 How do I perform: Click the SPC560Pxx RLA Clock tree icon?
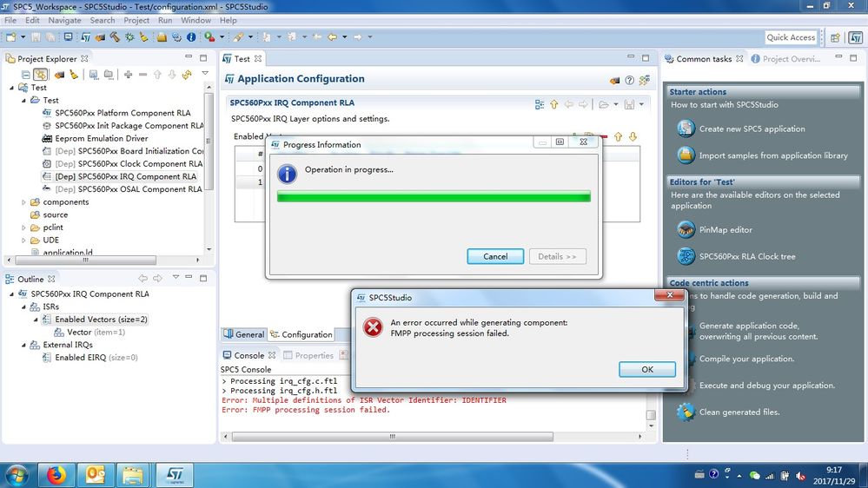coord(686,256)
